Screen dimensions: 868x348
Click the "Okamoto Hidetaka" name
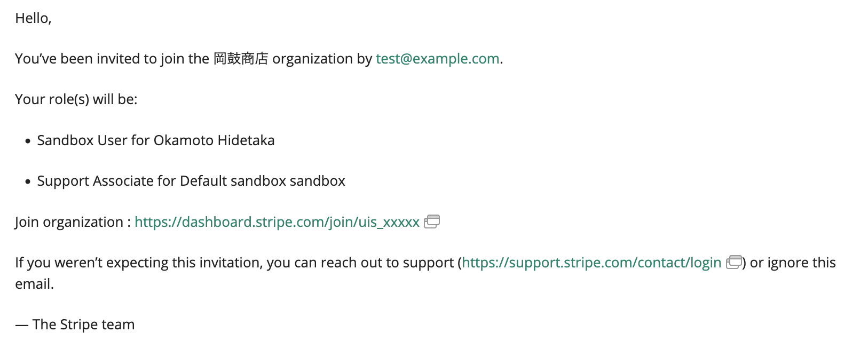click(x=214, y=140)
